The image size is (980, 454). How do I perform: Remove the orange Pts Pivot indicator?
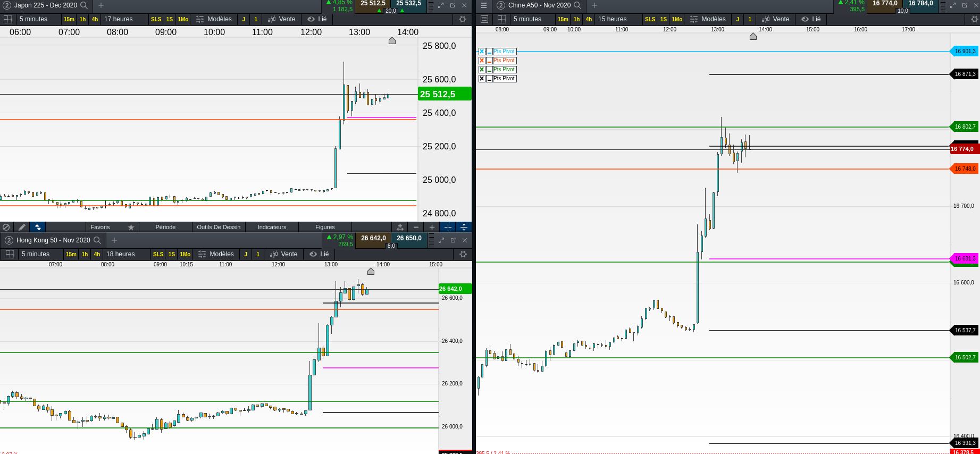pyautogui.click(x=482, y=61)
